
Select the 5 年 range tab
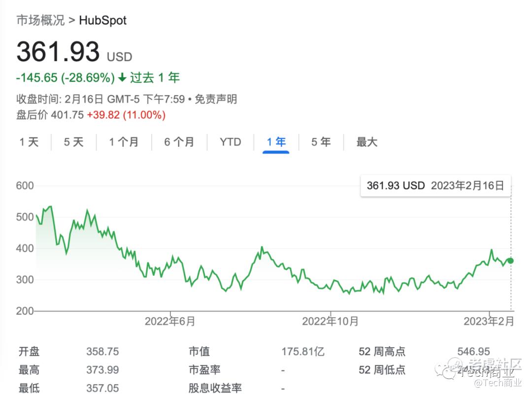coord(321,142)
